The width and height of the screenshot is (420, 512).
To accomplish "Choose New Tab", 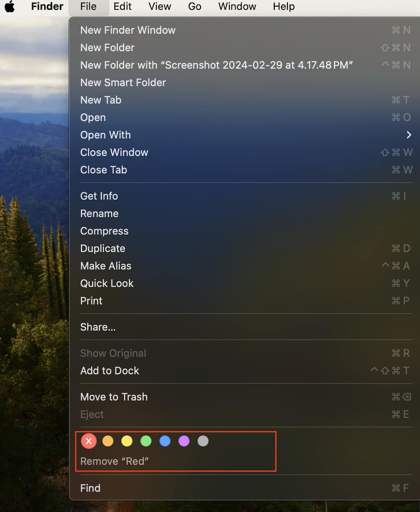I will pos(245,100).
